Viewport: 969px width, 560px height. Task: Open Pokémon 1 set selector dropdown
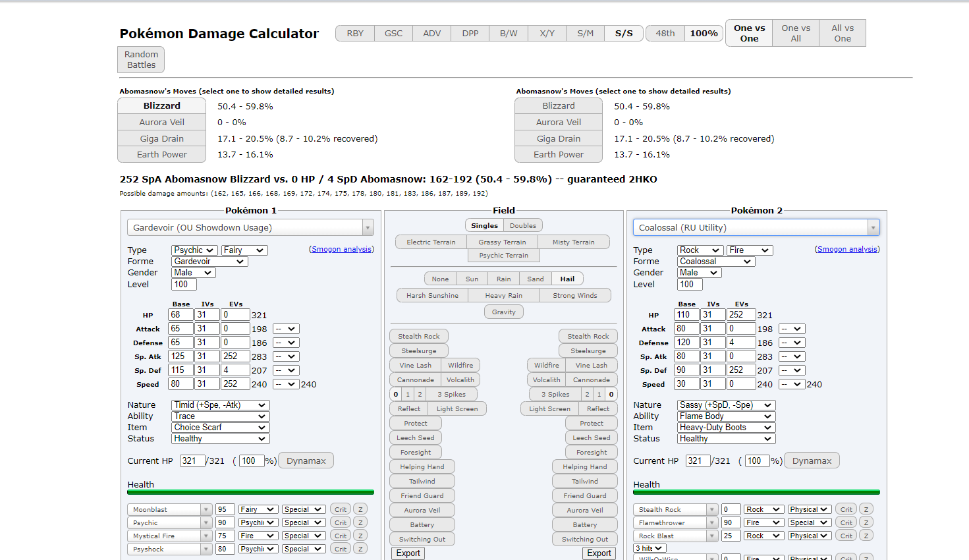click(x=250, y=227)
